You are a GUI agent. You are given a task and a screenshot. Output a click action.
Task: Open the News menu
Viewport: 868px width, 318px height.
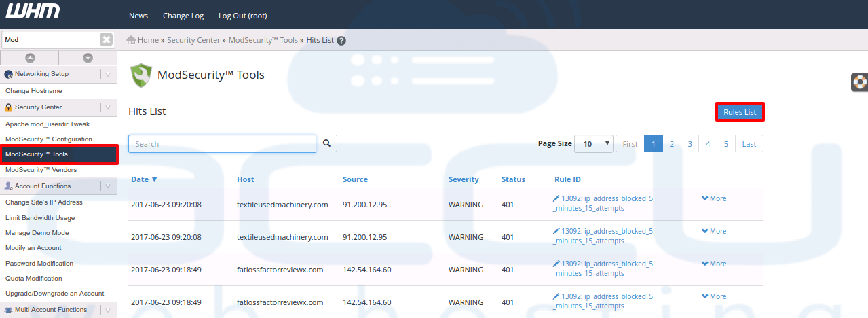tap(138, 16)
